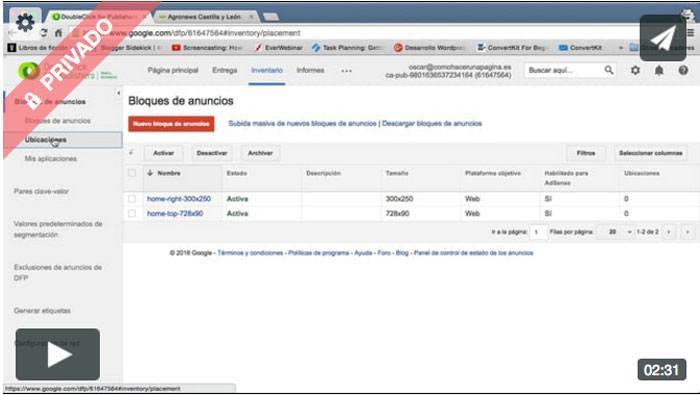Open Valores predeterminados de segmentación
The image size is (700, 395).
click(x=58, y=229)
